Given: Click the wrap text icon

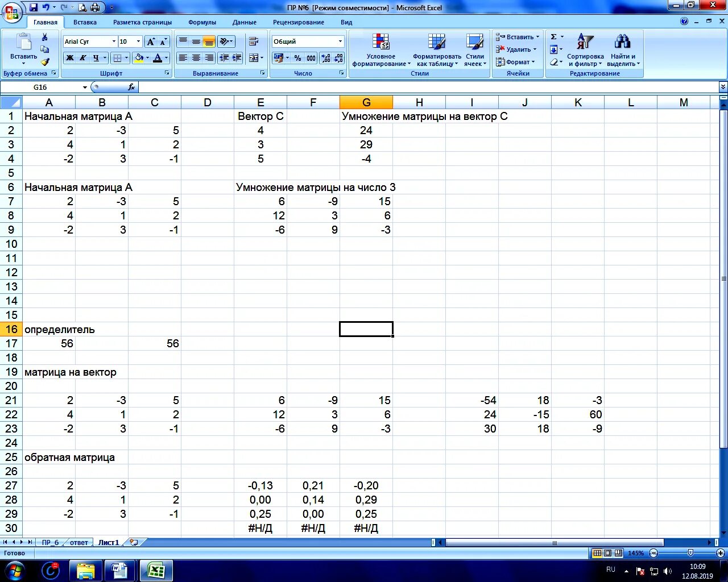Looking at the screenshot, I should click(x=254, y=41).
